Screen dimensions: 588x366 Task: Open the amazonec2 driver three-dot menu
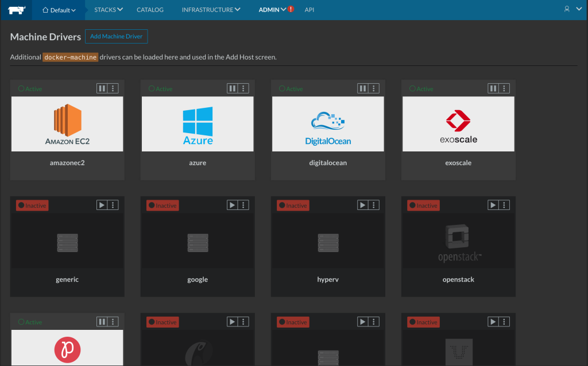click(114, 88)
